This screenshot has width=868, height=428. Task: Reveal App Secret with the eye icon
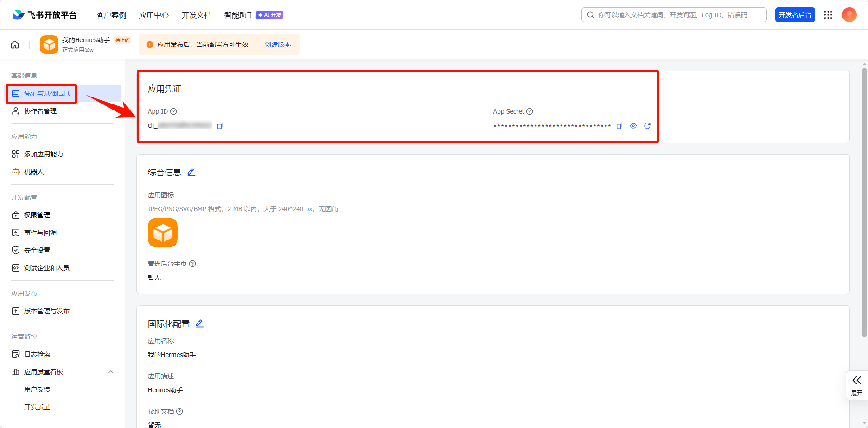click(x=633, y=126)
